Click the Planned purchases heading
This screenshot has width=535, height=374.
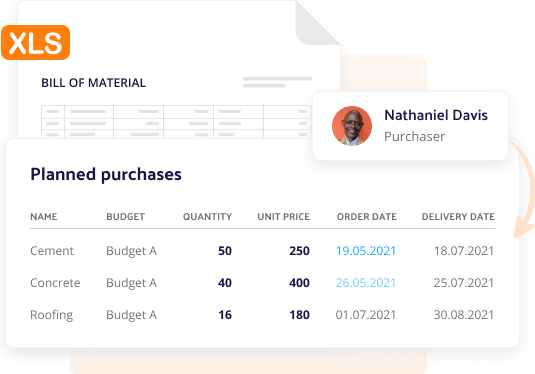pos(106,174)
